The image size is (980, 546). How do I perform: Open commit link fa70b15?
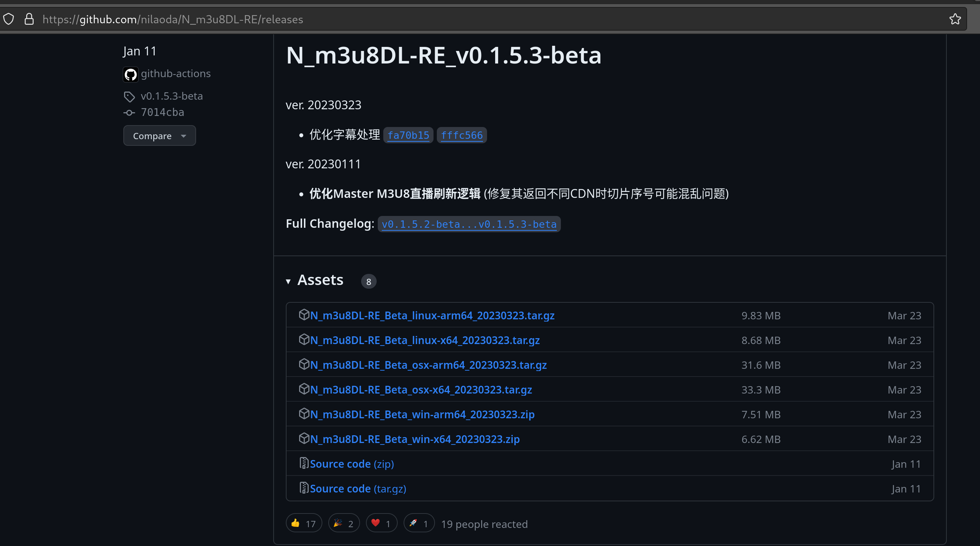click(408, 135)
